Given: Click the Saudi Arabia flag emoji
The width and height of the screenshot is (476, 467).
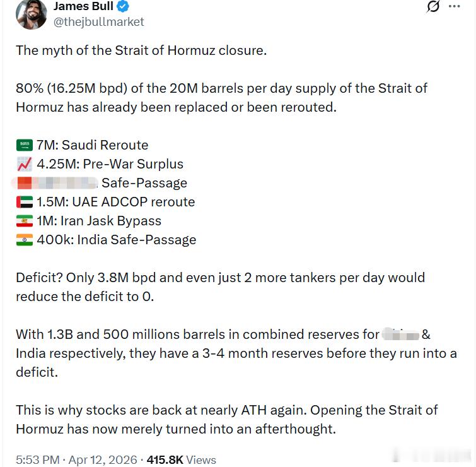Looking at the screenshot, I should (x=24, y=145).
